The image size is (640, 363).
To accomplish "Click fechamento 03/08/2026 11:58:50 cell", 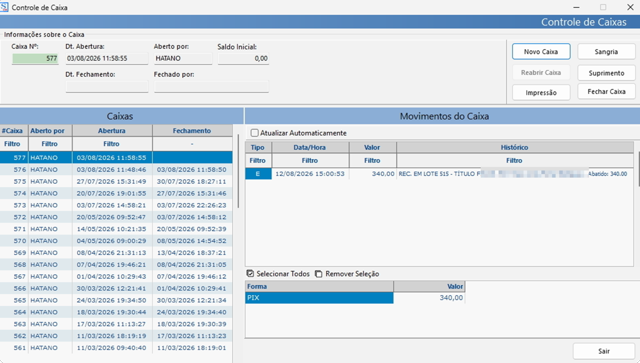I will pos(191,169).
